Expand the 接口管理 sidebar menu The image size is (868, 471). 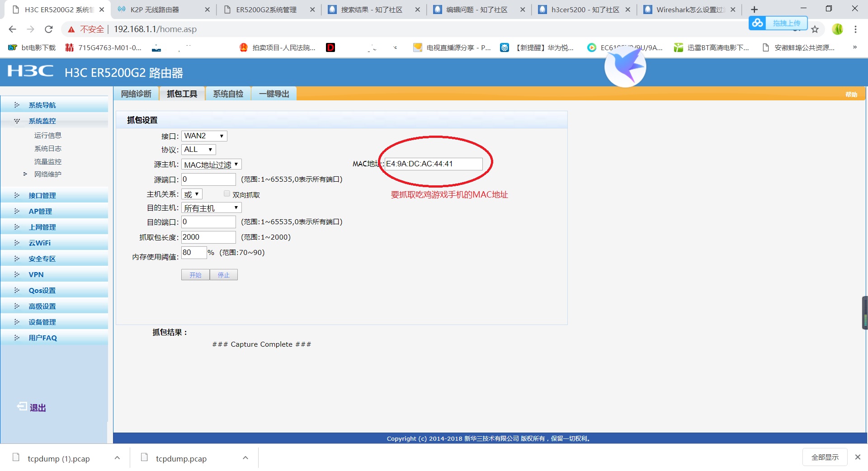[54, 196]
